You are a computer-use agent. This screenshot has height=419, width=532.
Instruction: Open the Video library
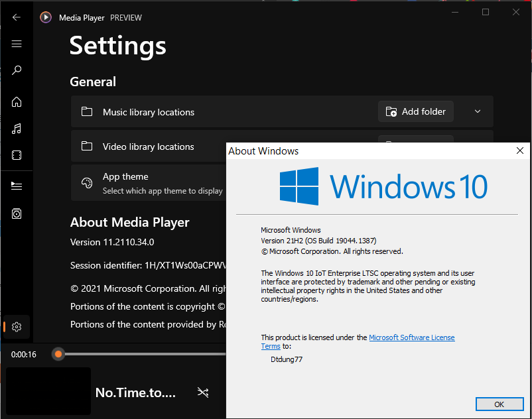(17, 155)
